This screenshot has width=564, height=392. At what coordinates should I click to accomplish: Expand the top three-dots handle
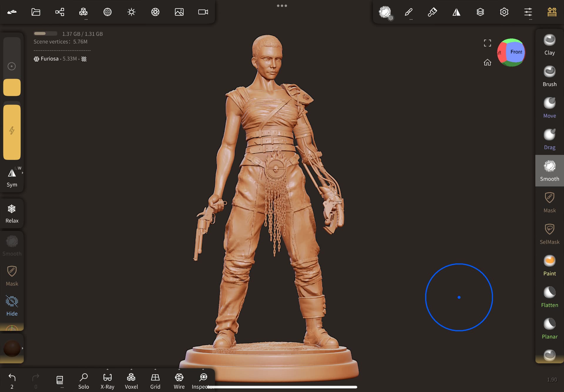coord(282,6)
